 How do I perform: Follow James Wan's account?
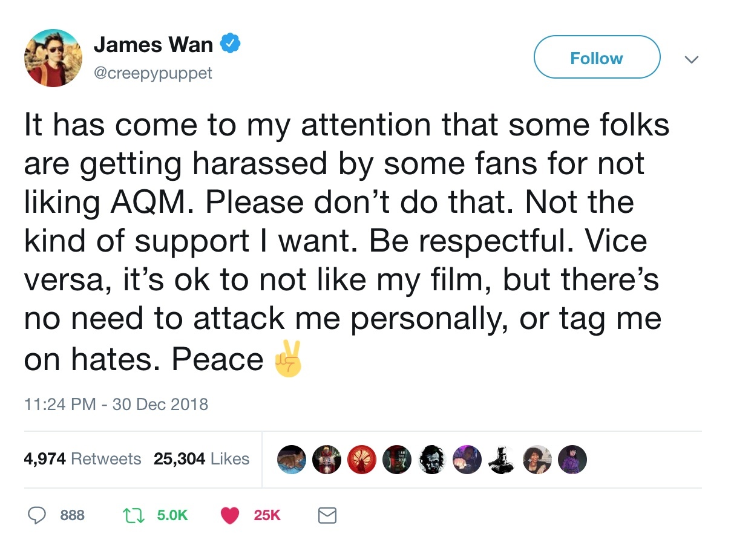coord(596,57)
